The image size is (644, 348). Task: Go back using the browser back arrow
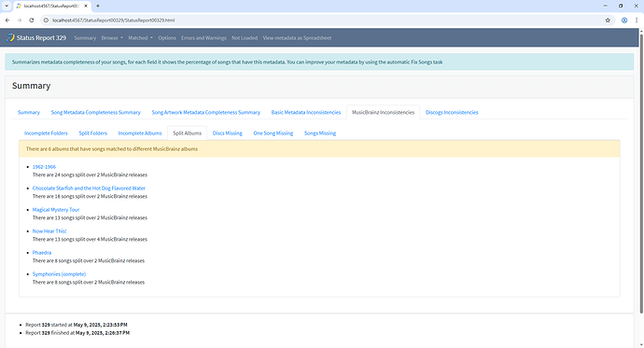(x=7, y=21)
